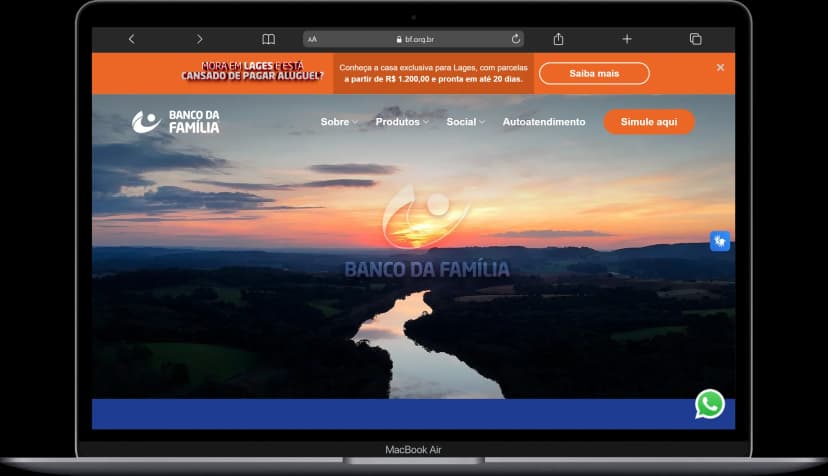
Task: Expand the Produtos dropdown menu
Action: coord(401,122)
